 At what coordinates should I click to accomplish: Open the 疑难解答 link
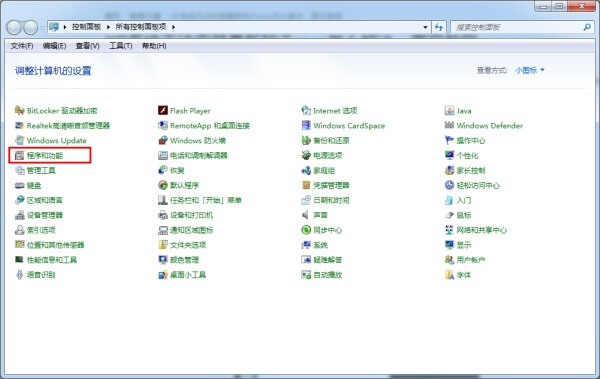tap(328, 260)
